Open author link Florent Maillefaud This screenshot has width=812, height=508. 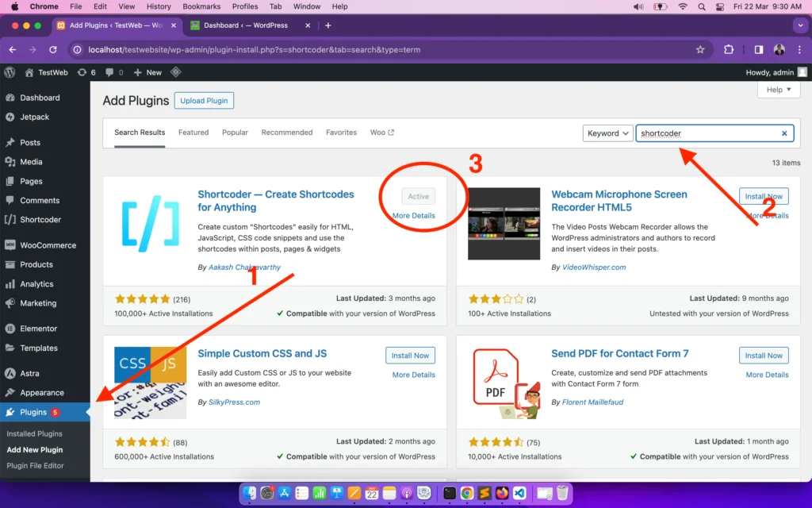[x=592, y=402]
